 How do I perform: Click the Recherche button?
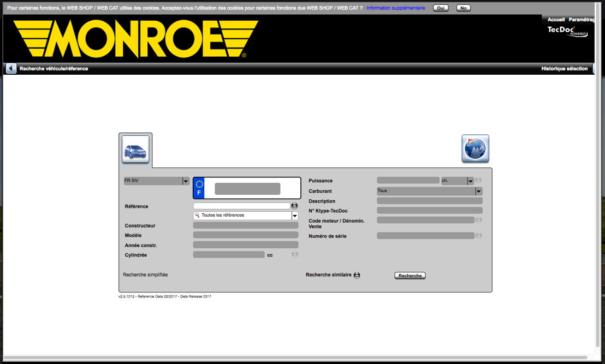(x=410, y=276)
